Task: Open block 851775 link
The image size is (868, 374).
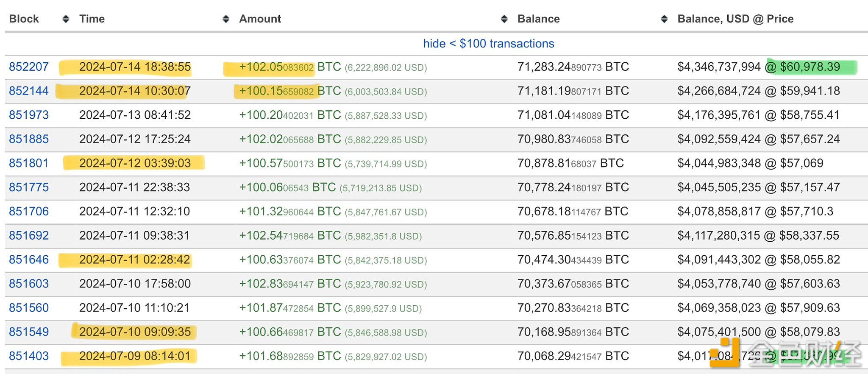Action: coord(29,187)
